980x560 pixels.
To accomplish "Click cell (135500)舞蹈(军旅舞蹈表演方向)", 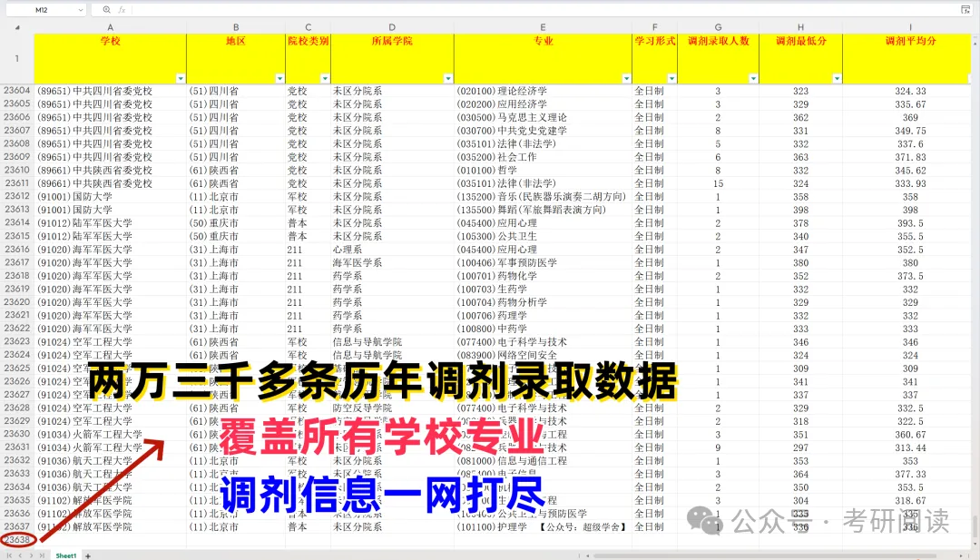I will (x=544, y=210).
